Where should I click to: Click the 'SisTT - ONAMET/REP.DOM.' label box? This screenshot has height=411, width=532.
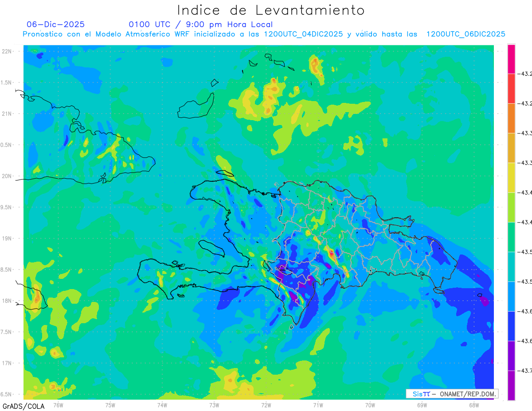452,394
